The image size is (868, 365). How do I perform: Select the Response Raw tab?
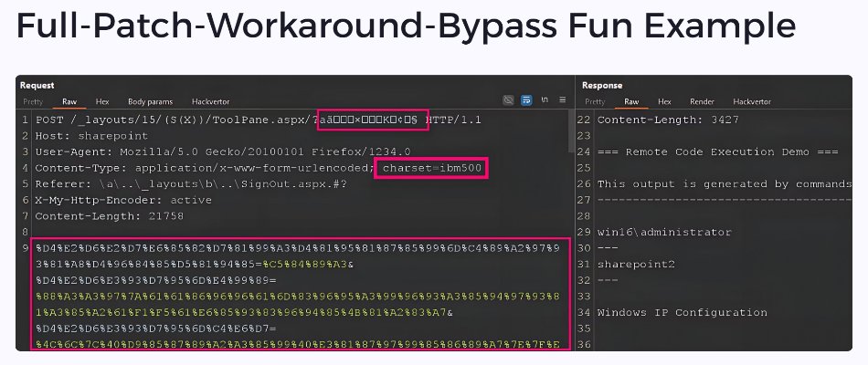tap(631, 102)
